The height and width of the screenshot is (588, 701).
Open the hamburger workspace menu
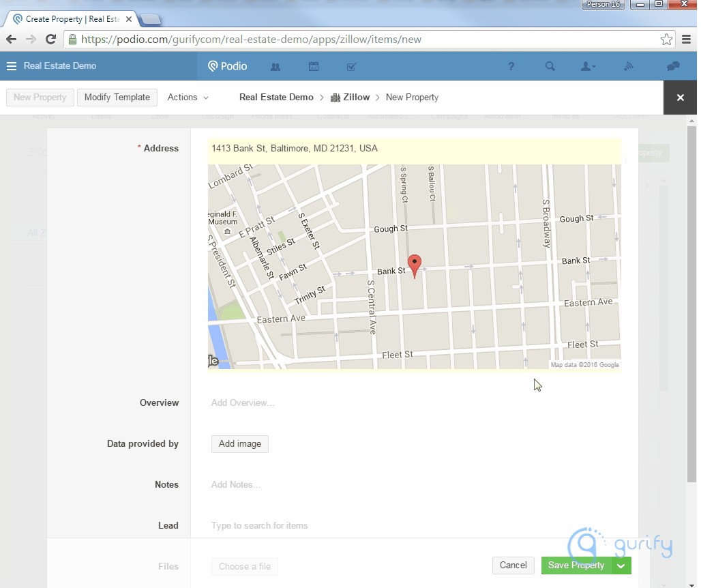pyautogui.click(x=11, y=66)
